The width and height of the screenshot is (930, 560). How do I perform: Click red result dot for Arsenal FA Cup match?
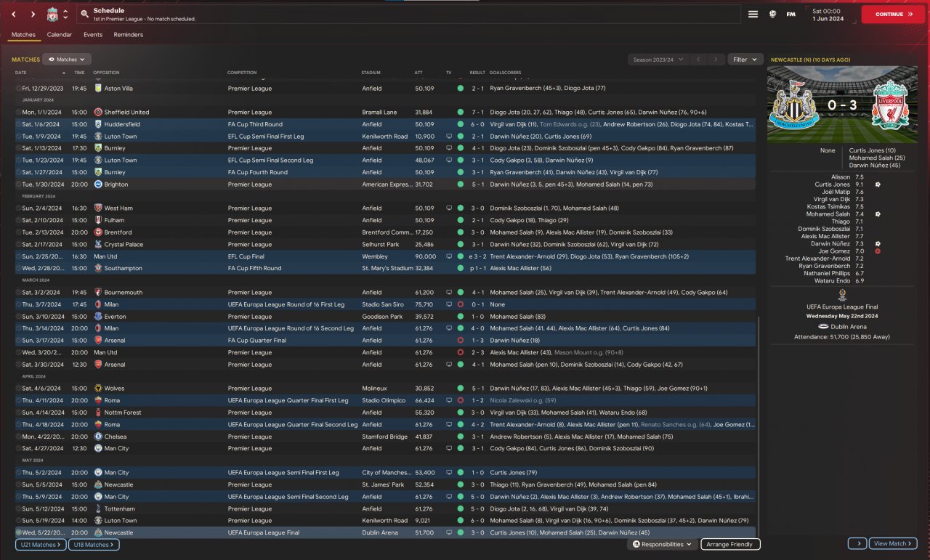coord(460,341)
